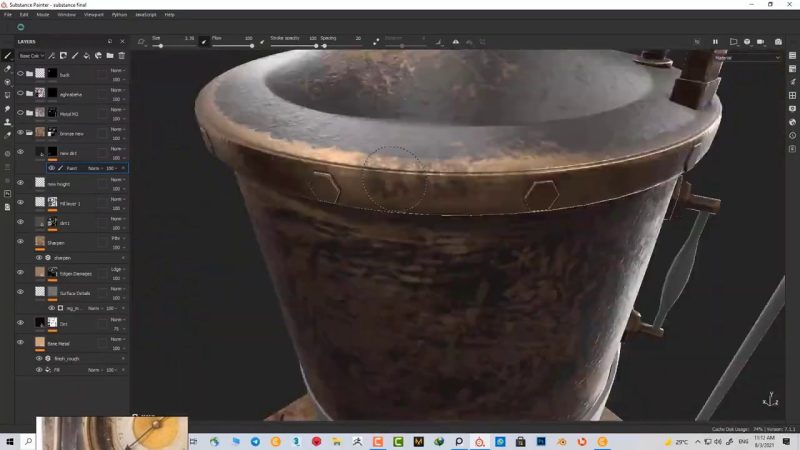This screenshot has width=800, height=450.
Task: Hide the Base Metal layer
Action: tap(20, 342)
